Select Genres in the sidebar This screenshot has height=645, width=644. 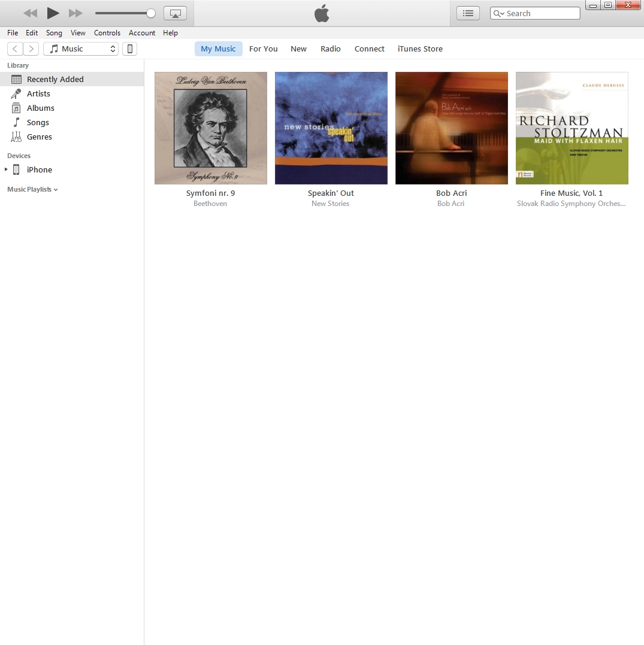pos(39,137)
